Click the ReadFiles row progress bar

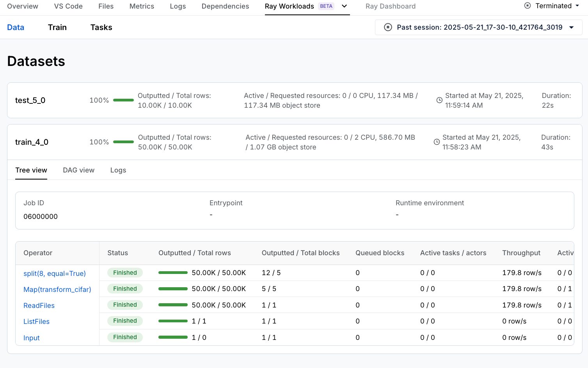(173, 305)
